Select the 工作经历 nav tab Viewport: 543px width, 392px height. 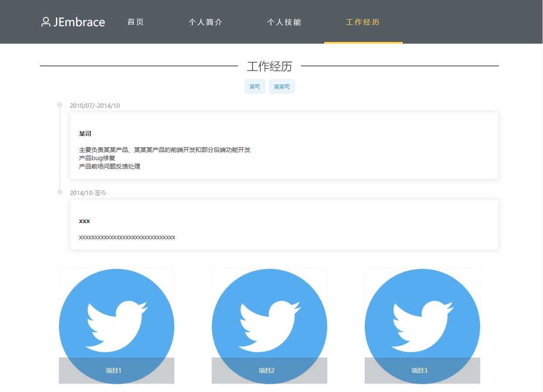(x=363, y=22)
